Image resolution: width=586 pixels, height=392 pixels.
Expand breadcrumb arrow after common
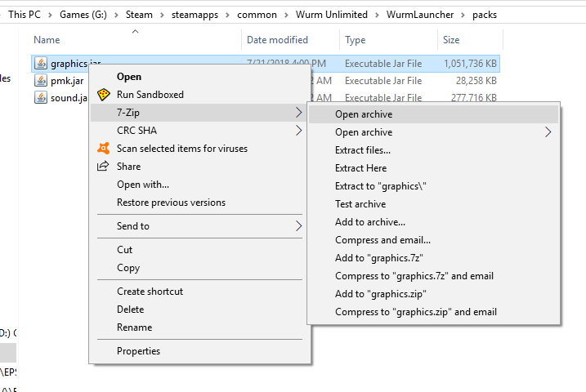286,15
